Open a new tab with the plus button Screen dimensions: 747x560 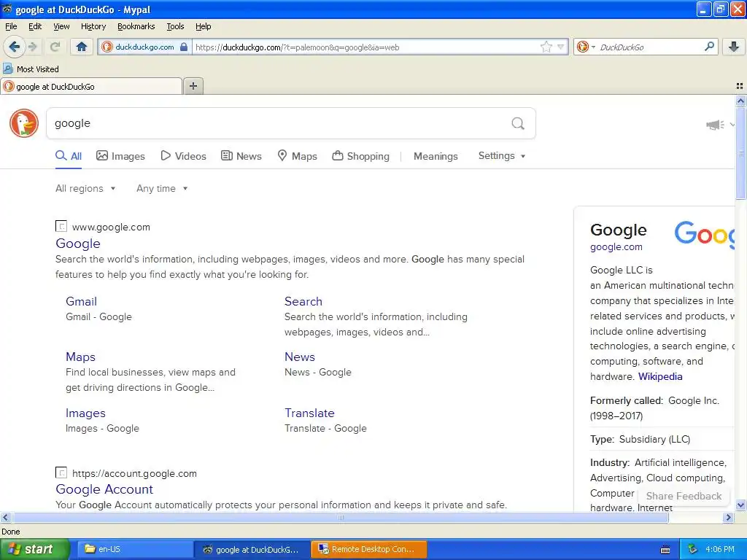(193, 86)
